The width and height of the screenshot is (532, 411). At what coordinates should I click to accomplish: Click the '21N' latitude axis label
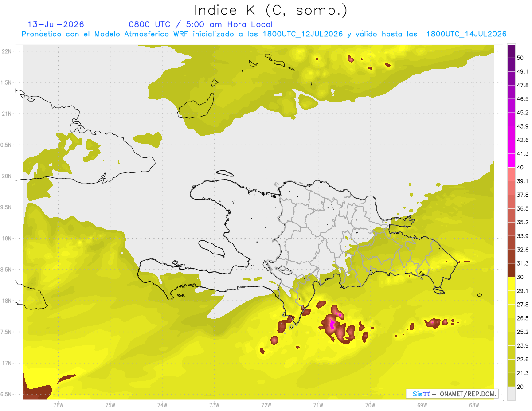pyautogui.click(x=8, y=114)
